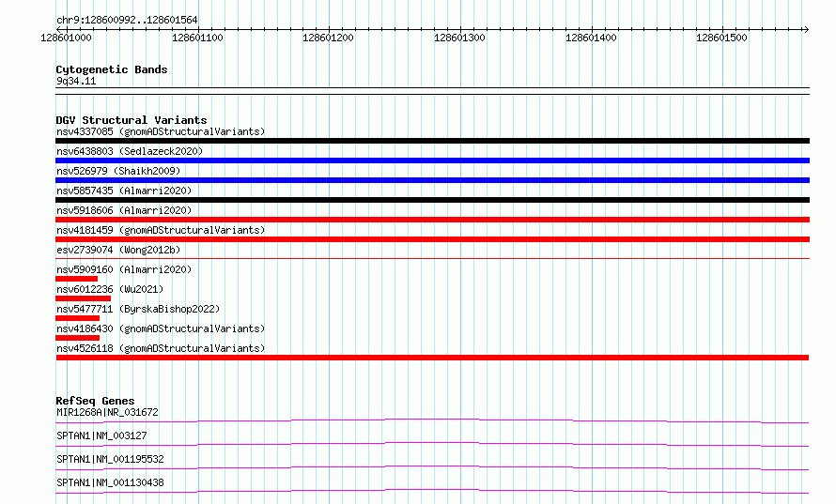Select the SPTAN1|NM_003127 transcript label
Screen dimensions: 836x504
pos(101,435)
